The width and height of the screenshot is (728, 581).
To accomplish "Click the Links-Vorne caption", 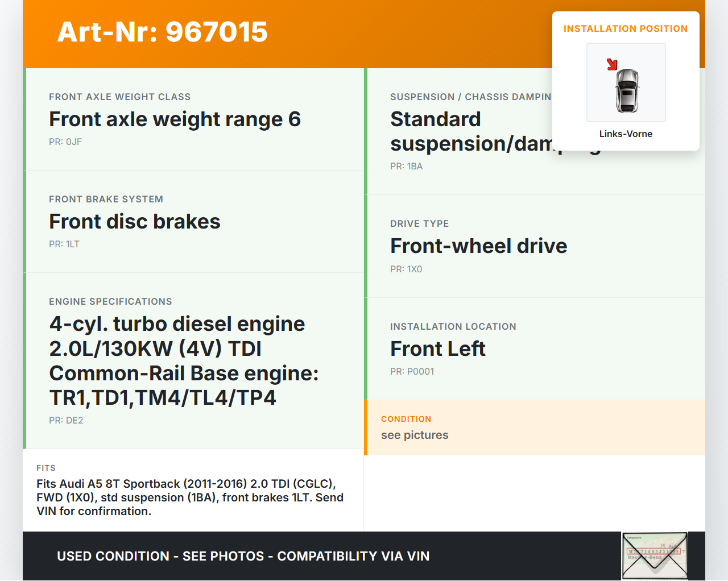I will (626, 134).
